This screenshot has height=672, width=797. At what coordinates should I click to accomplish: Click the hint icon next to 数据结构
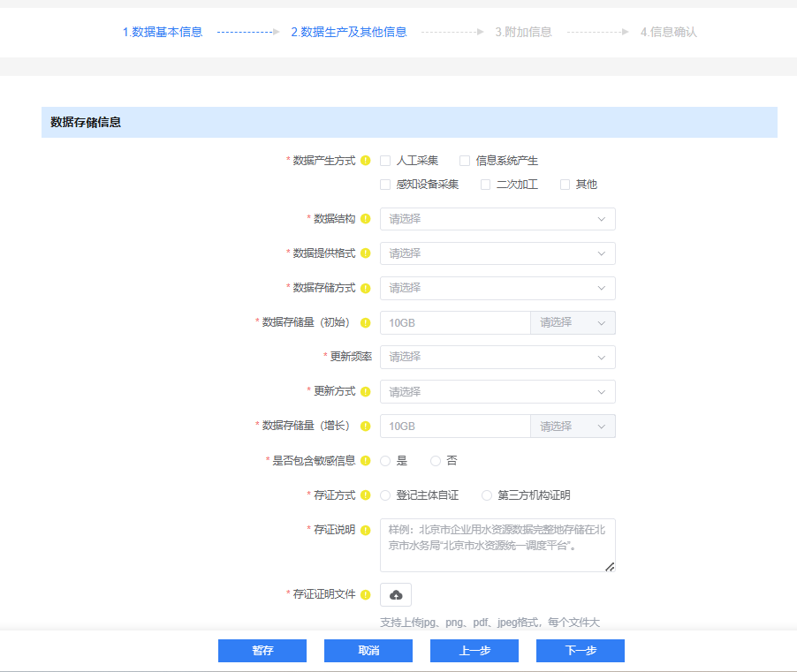tap(365, 219)
